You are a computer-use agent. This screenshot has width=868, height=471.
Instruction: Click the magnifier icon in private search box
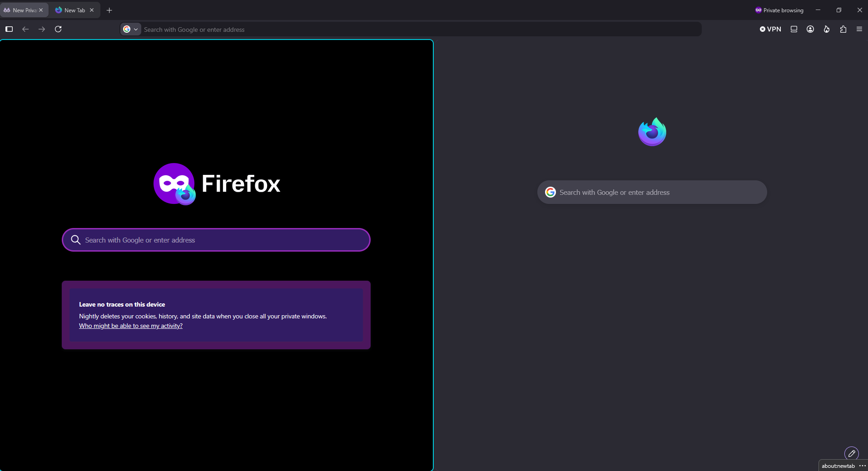pyautogui.click(x=76, y=240)
